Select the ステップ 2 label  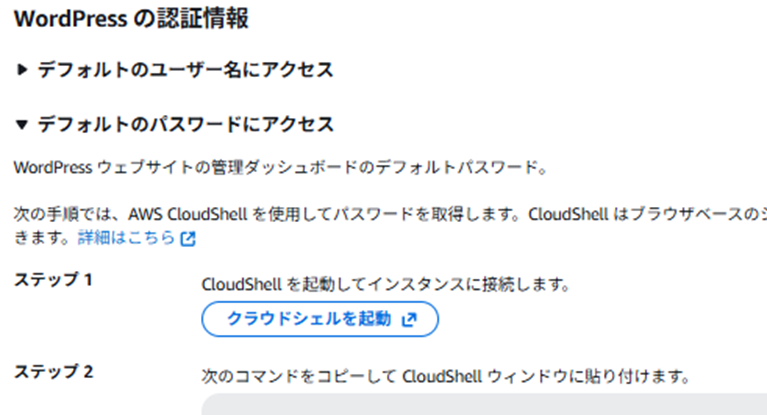[53, 373]
